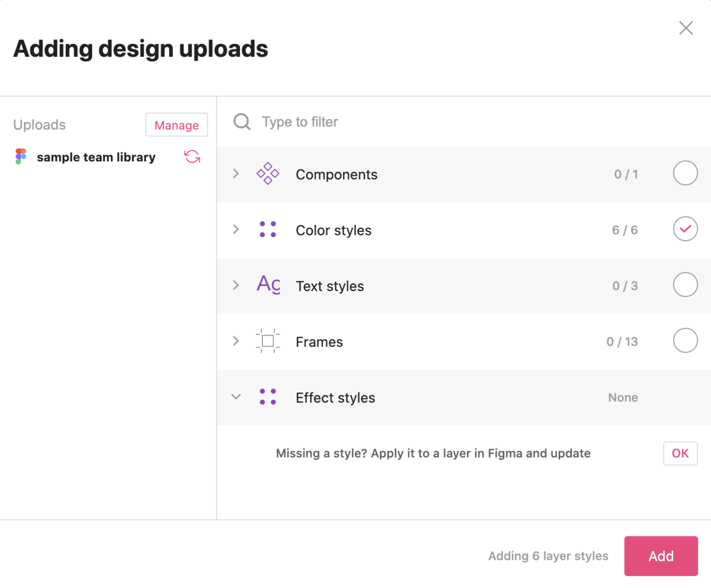
Task: Click the Frames artboard icon
Action: point(268,341)
